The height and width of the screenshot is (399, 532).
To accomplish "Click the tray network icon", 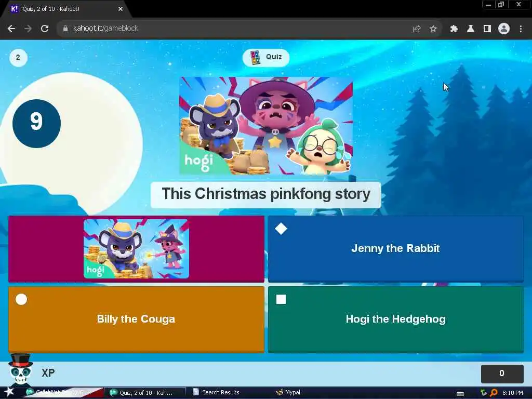I will tap(484, 393).
